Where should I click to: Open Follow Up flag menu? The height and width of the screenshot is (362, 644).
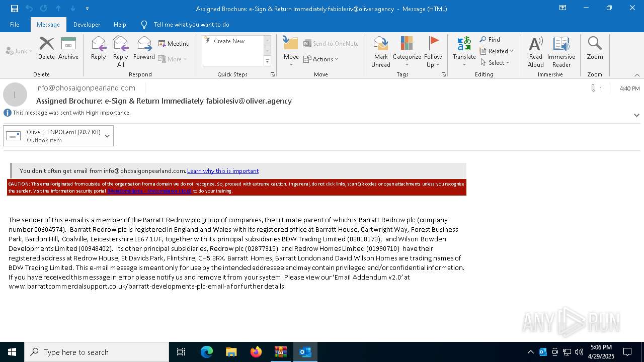pos(433,52)
